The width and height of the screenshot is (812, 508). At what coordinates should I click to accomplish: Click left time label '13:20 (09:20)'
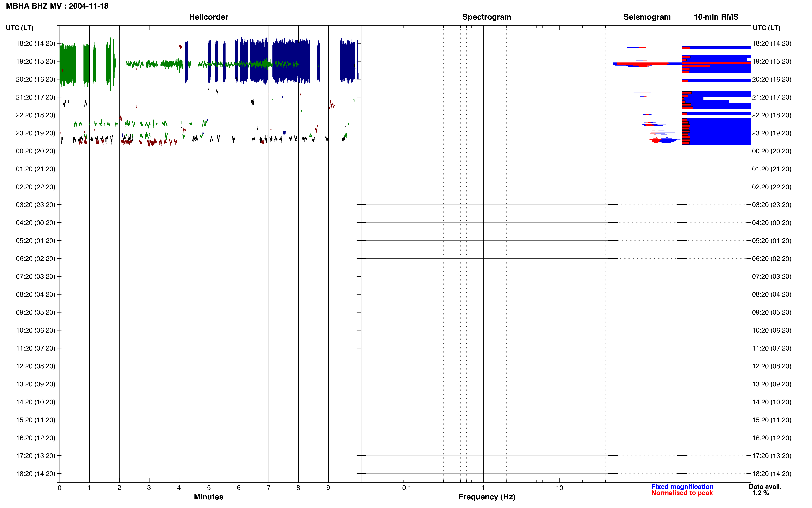[36, 384]
